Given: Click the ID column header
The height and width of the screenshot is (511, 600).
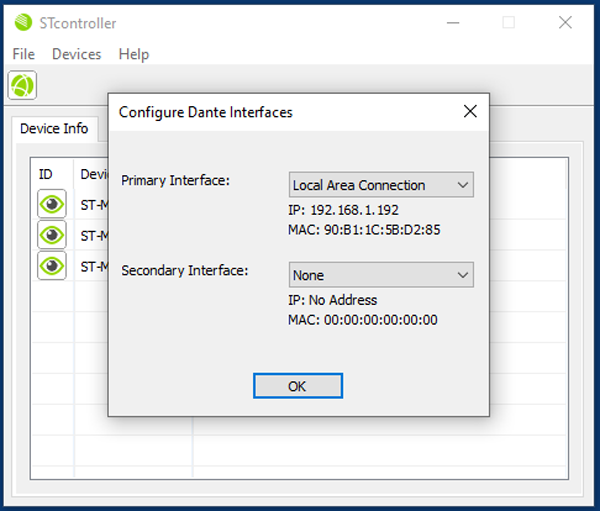Looking at the screenshot, I should (x=46, y=174).
